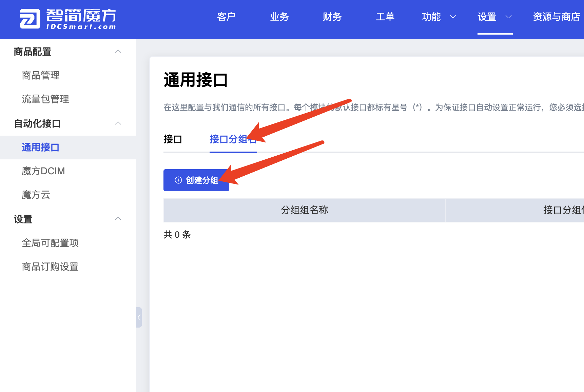Open the 功能 top menu
This screenshot has height=392, width=584.
coord(431,17)
